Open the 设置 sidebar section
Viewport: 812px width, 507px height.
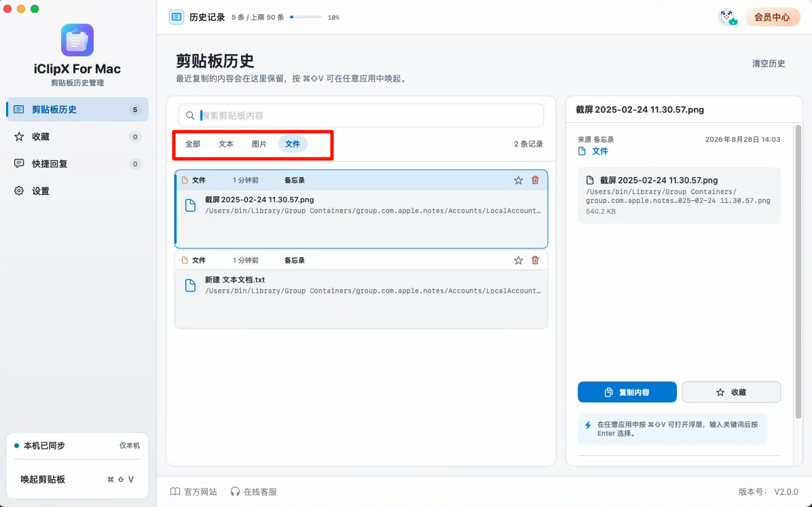click(x=77, y=191)
